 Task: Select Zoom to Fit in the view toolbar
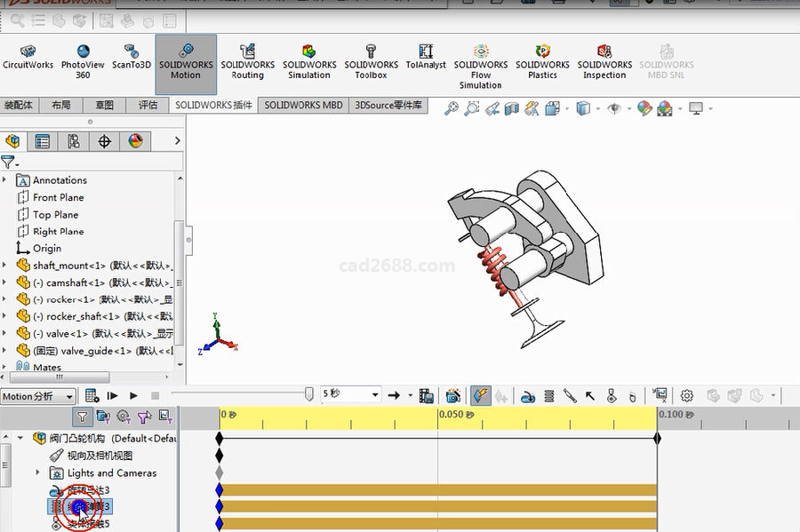click(452, 108)
